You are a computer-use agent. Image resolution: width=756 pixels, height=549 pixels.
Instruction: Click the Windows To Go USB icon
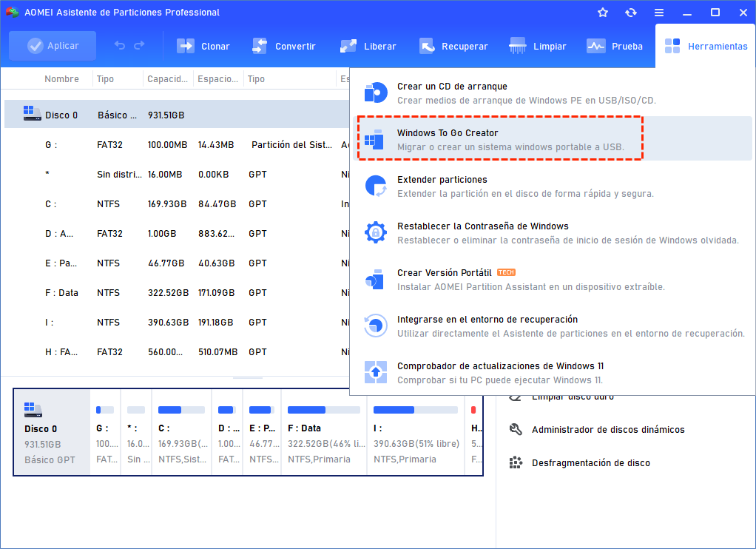click(x=374, y=139)
